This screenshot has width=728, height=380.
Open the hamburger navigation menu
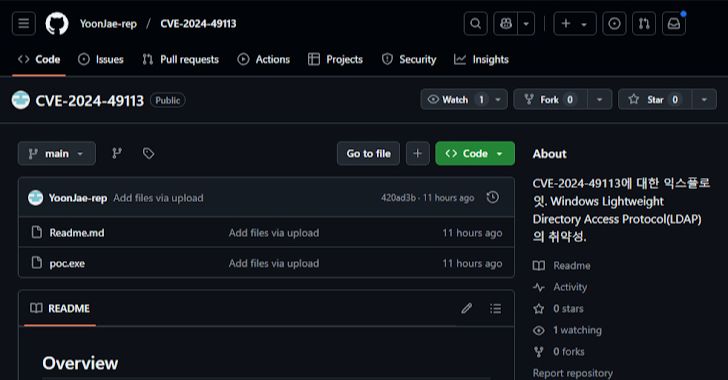coord(24,23)
